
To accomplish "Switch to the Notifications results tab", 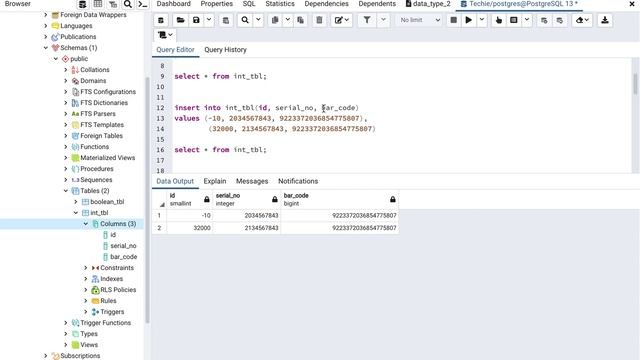I will (x=298, y=181).
